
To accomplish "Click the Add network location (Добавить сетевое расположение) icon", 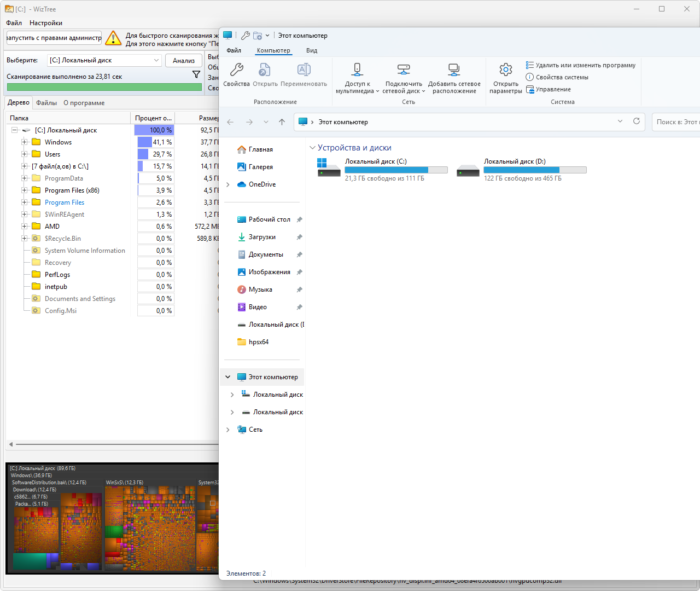I will 454,70.
